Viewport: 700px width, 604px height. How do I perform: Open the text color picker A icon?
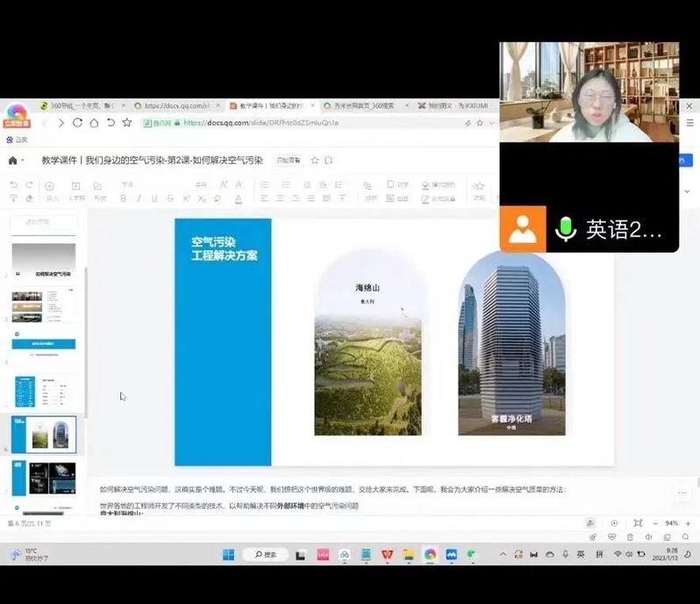click(239, 198)
